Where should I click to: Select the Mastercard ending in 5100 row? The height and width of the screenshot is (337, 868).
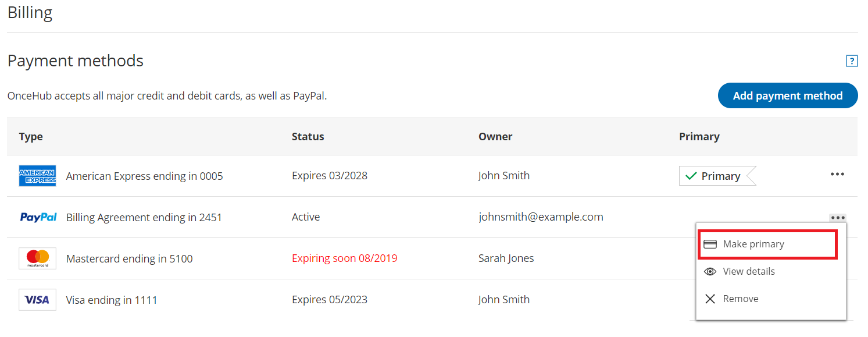[129, 258]
